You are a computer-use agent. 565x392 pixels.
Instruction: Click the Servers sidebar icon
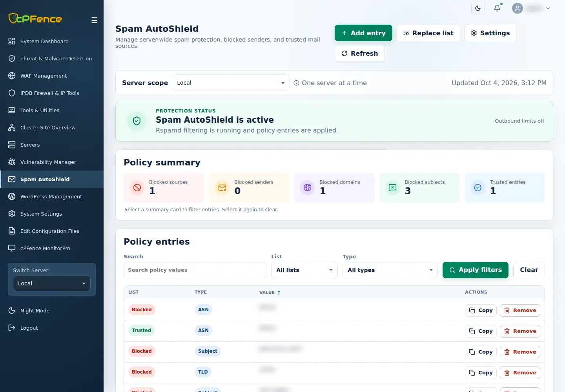tap(12, 145)
